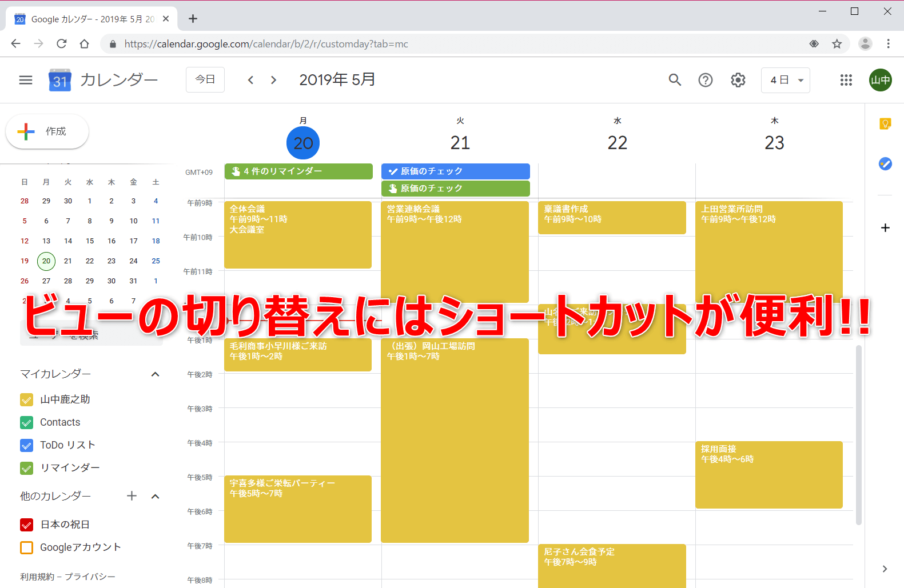The height and width of the screenshot is (588, 904).
Task: Select day 20 in the header
Action: click(x=303, y=143)
